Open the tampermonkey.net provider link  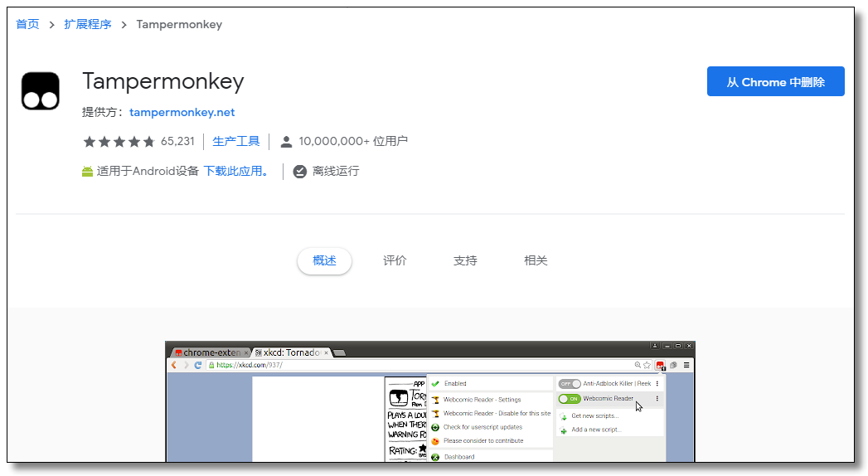[182, 112]
